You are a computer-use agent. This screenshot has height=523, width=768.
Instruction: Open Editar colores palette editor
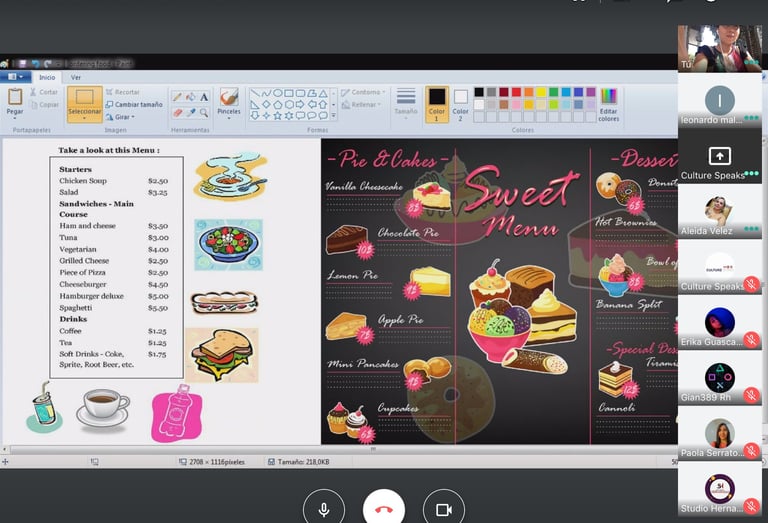(608, 104)
